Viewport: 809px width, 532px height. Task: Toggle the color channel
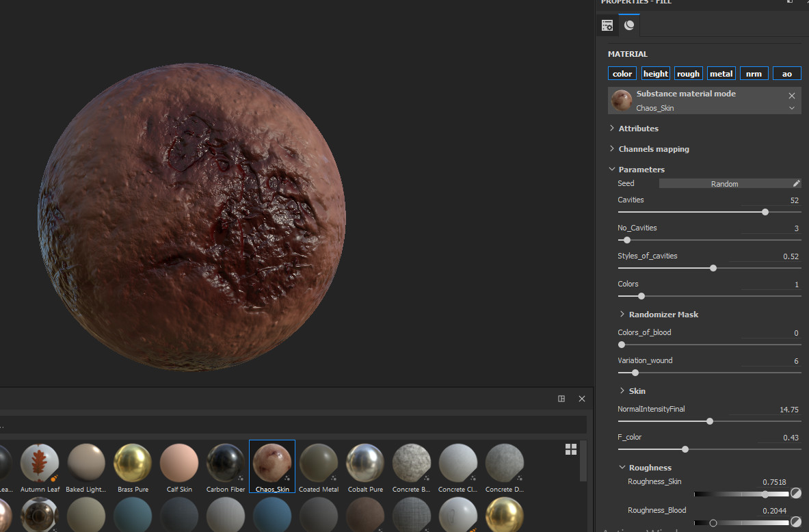click(622, 74)
